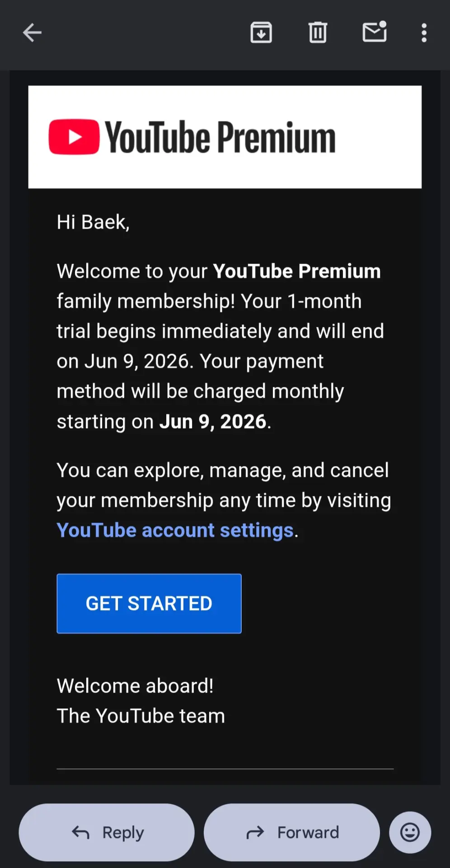The image size is (450, 868).
Task: Tap the forward arrow icon
Action: pos(255,832)
